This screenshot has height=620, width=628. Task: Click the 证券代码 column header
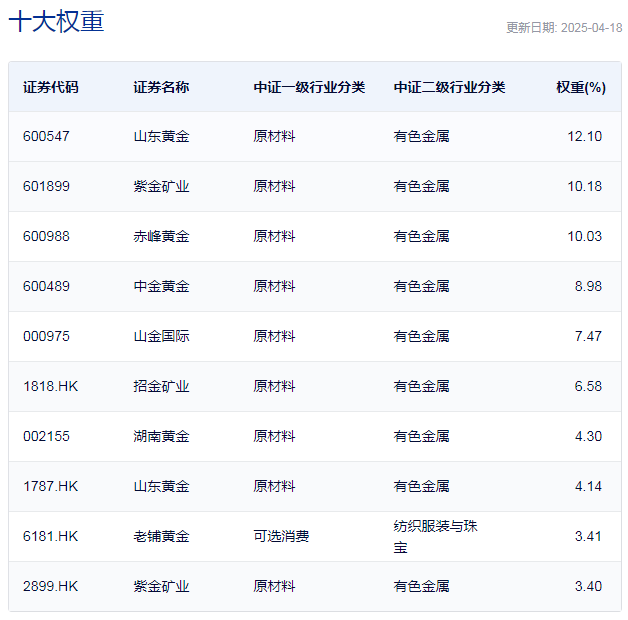point(50,87)
